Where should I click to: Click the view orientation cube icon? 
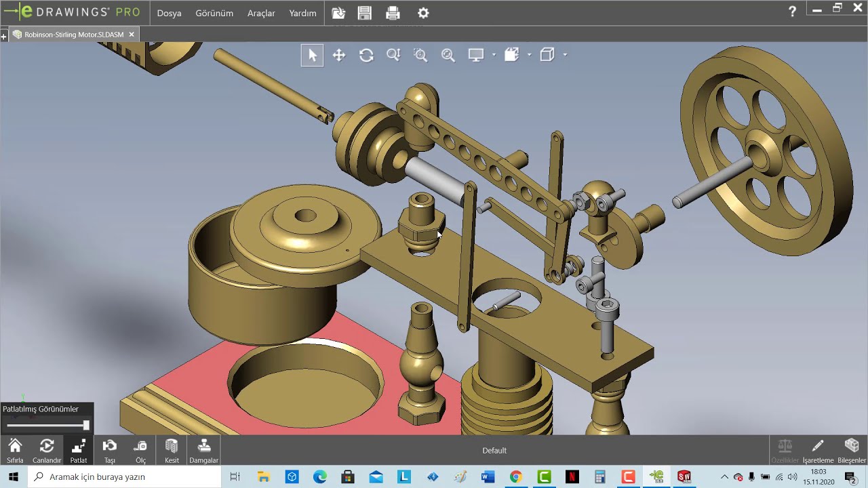tap(547, 55)
